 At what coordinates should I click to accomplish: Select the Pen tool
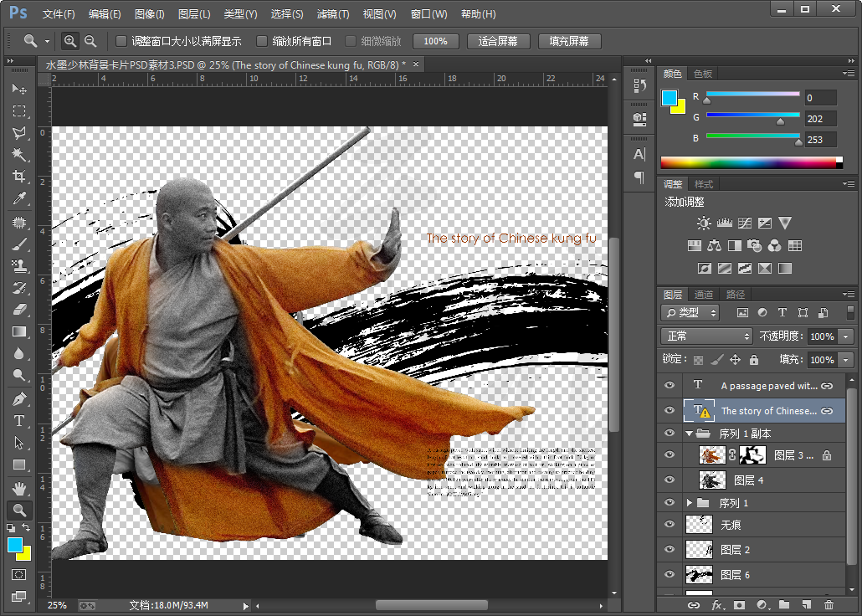pos(19,399)
